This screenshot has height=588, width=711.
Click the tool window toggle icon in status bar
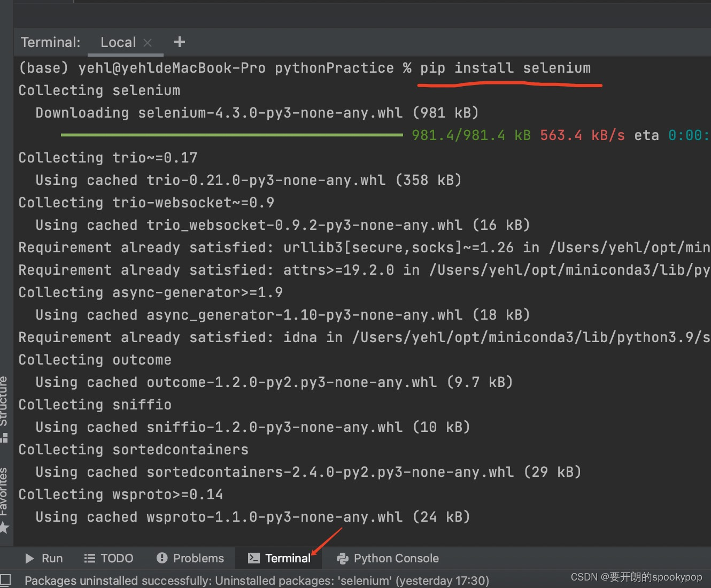point(5,580)
